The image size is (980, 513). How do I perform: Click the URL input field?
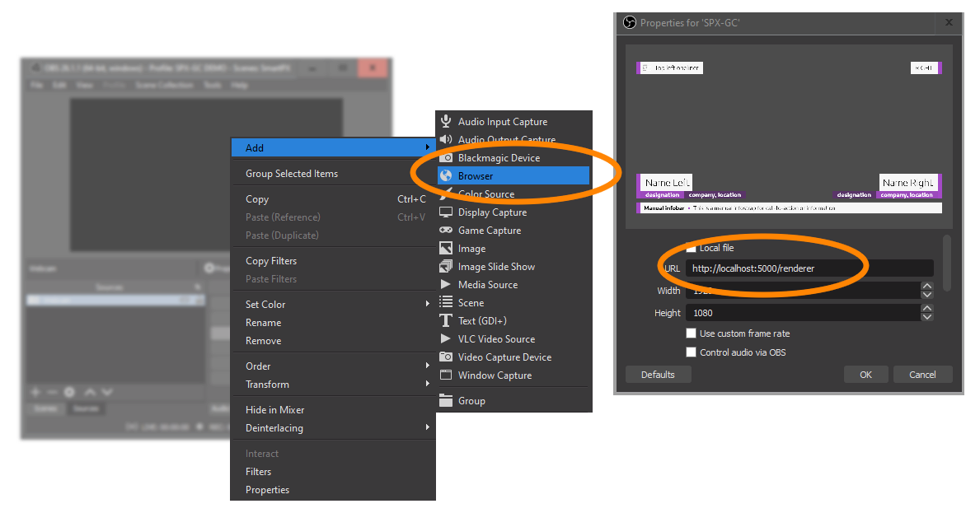coord(809,268)
